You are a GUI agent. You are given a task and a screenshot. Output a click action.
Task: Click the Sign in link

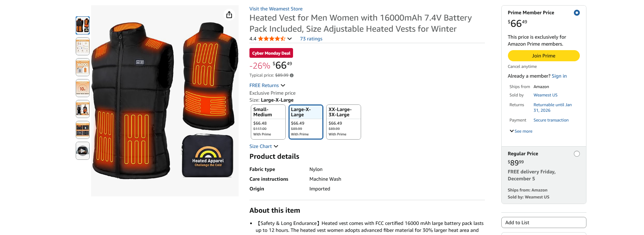pos(559,76)
